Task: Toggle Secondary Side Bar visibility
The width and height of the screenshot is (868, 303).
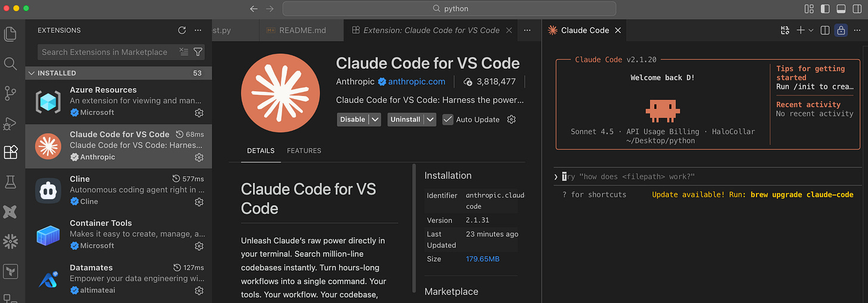Action: click(x=857, y=9)
